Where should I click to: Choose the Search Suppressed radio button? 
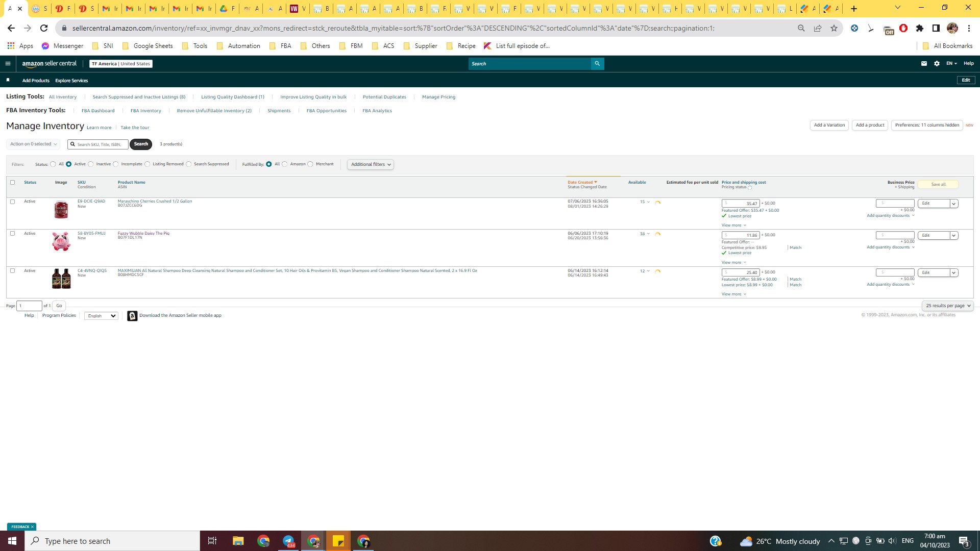[x=189, y=164]
